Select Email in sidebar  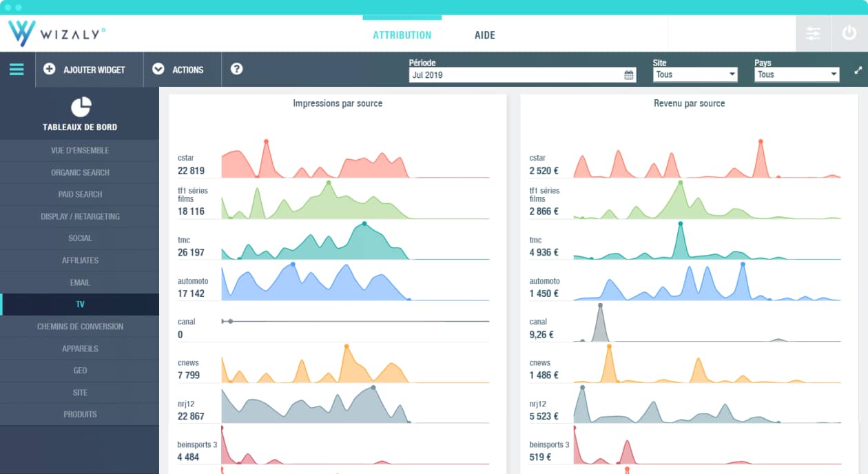tap(80, 282)
